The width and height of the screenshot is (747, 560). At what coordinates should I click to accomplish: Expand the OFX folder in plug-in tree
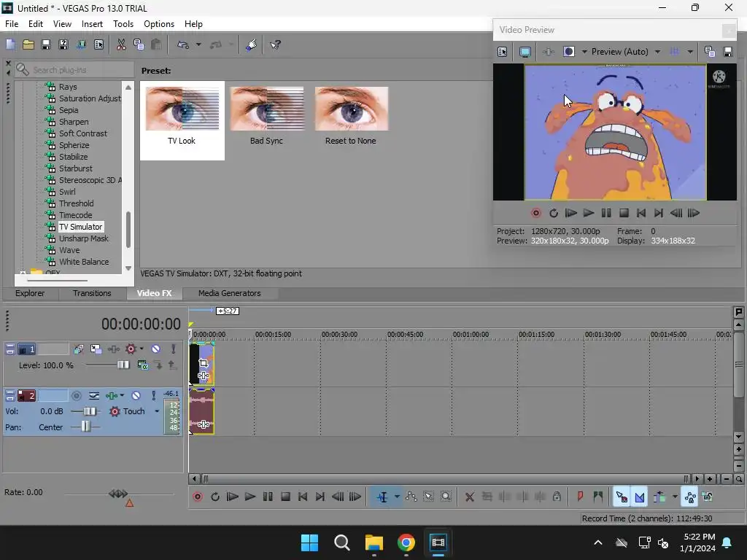23,273
